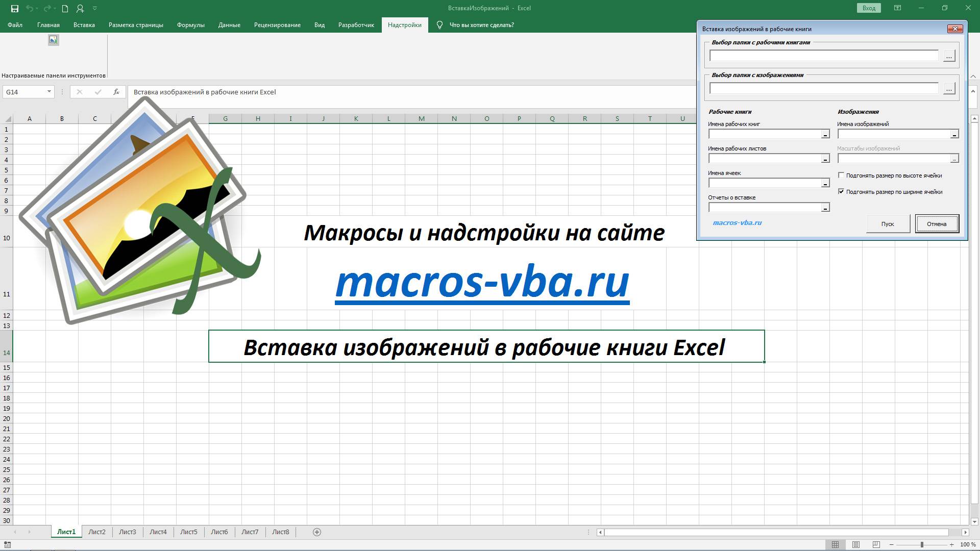Click the zoom slider handle
The image size is (980, 551).
click(922, 545)
